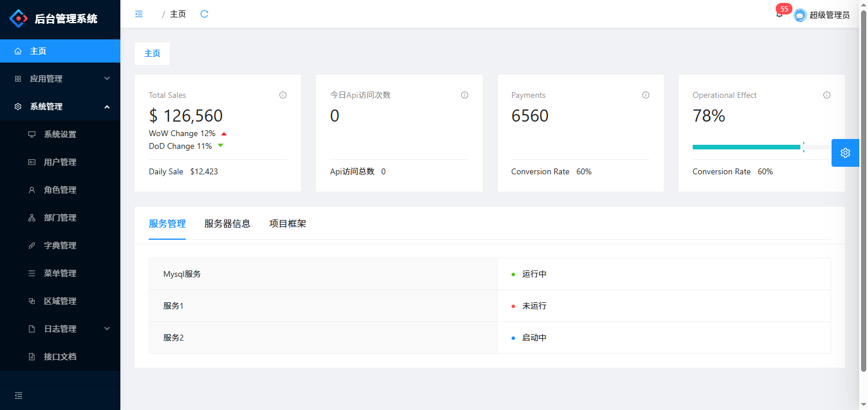Click the collapse icon at sidebar bottom
The width and height of the screenshot is (868, 410).
tap(18, 396)
